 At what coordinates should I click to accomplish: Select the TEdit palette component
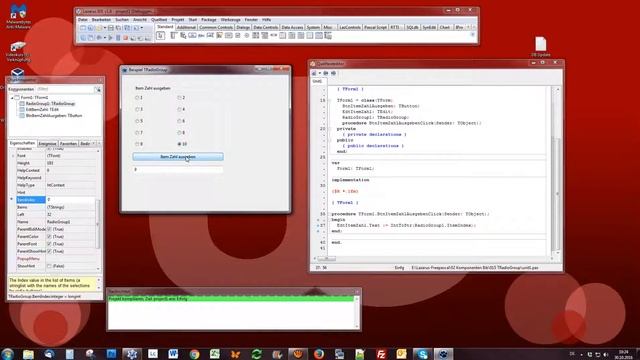pos(210,36)
